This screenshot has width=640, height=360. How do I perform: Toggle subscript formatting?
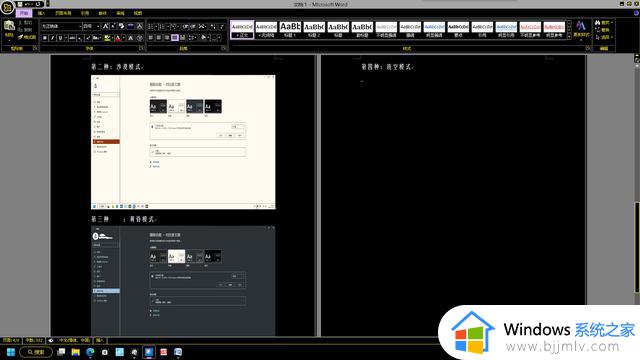pos(80,38)
